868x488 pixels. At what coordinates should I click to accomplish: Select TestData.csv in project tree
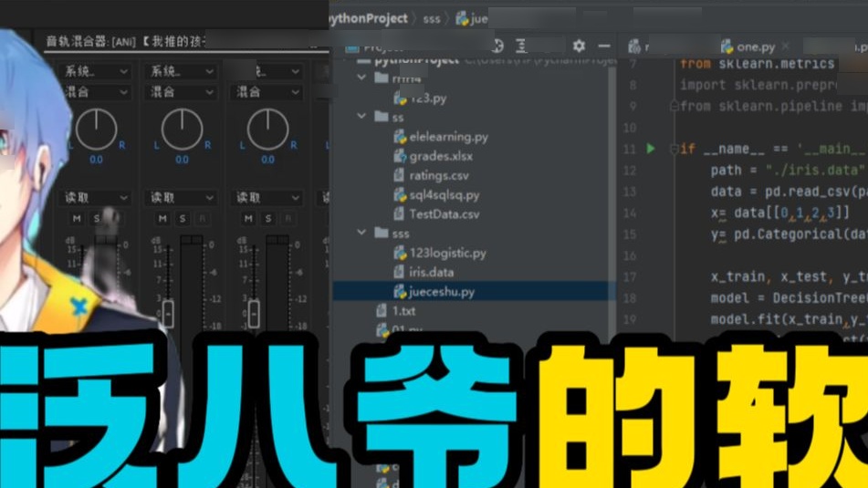pyautogui.click(x=444, y=213)
